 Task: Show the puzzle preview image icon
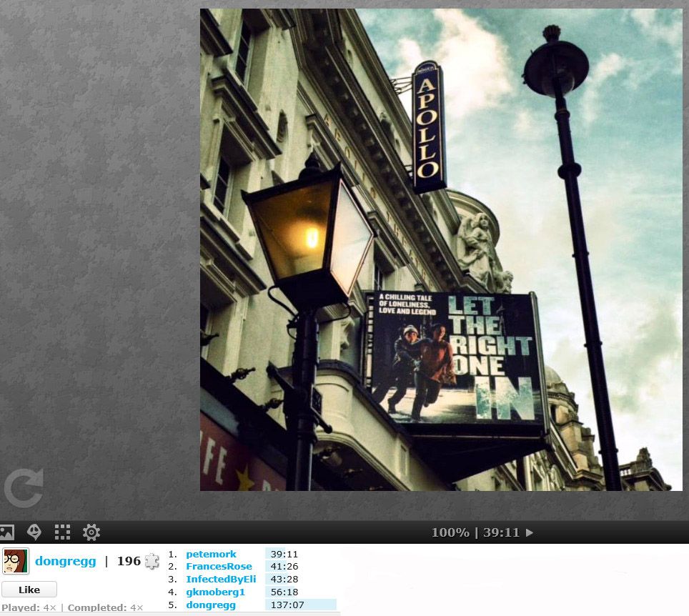coord(7,532)
